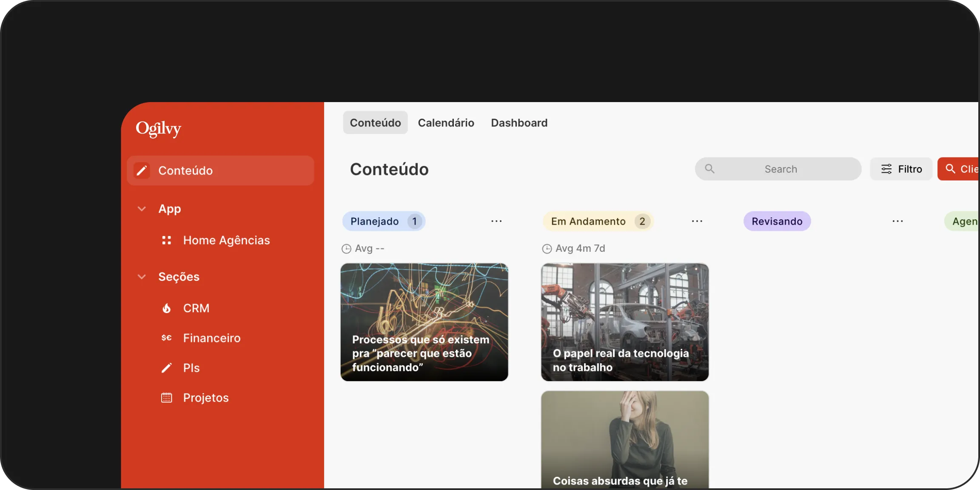
Task: Click inside the Search input field
Action: 781,168
